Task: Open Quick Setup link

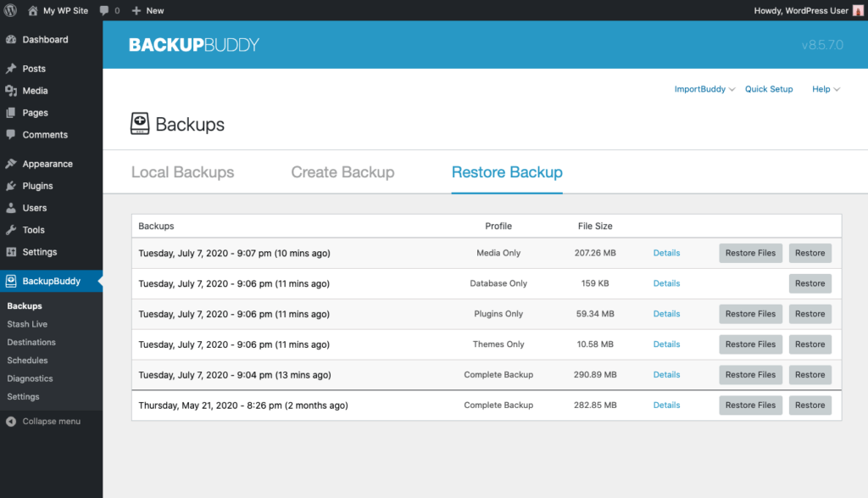Action: (768, 89)
